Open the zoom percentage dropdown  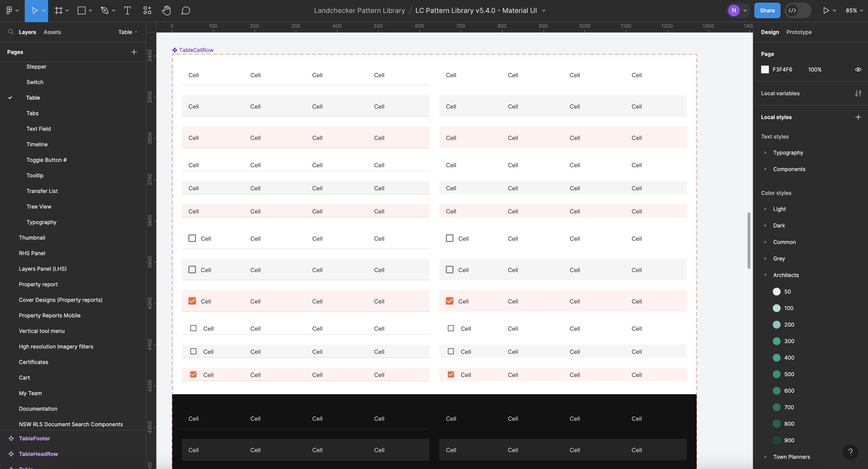854,10
